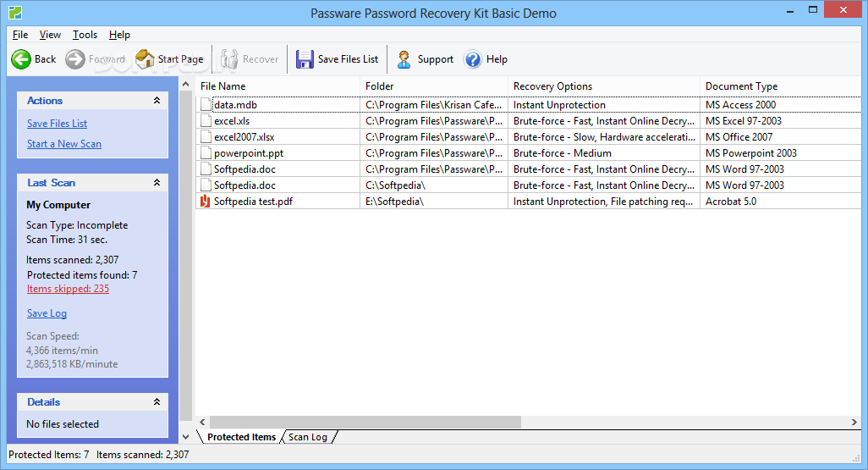The height and width of the screenshot is (470, 868).
Task: Switch to the Protected Items tab
Action: point(241,437)
